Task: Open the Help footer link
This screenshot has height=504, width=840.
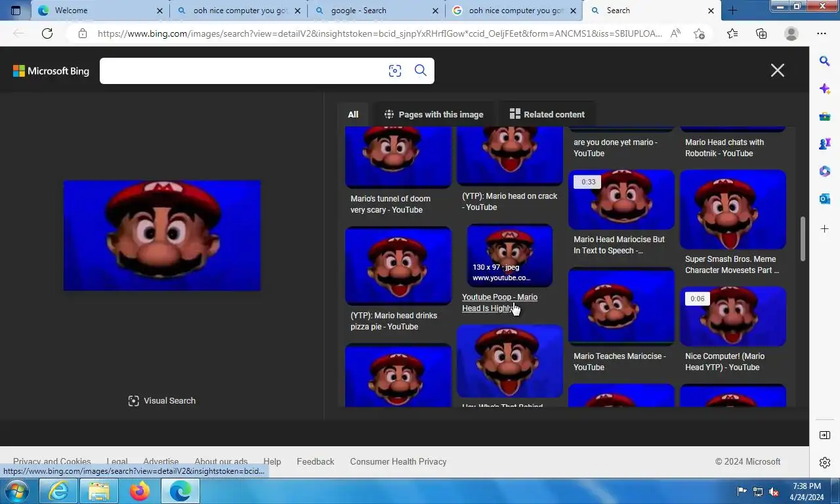Action: point(272,462)
